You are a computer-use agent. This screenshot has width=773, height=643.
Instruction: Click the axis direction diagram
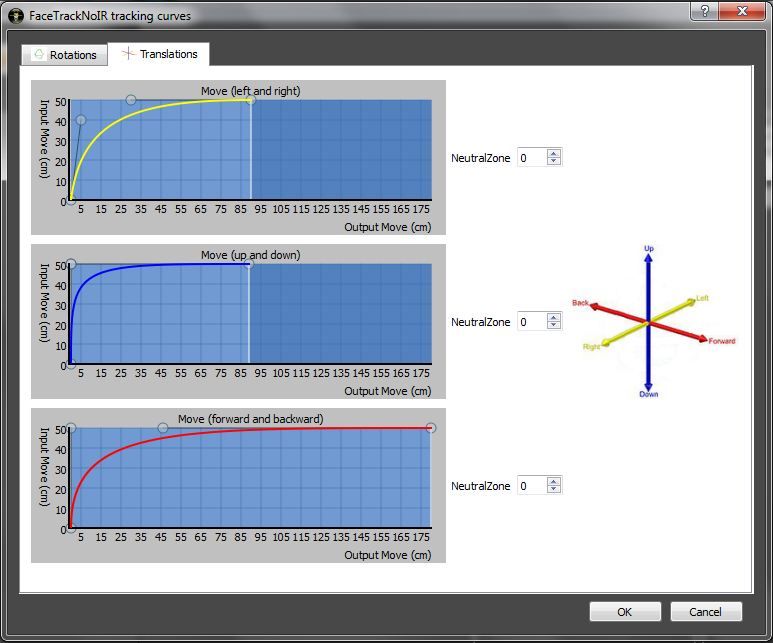[650, 322]
